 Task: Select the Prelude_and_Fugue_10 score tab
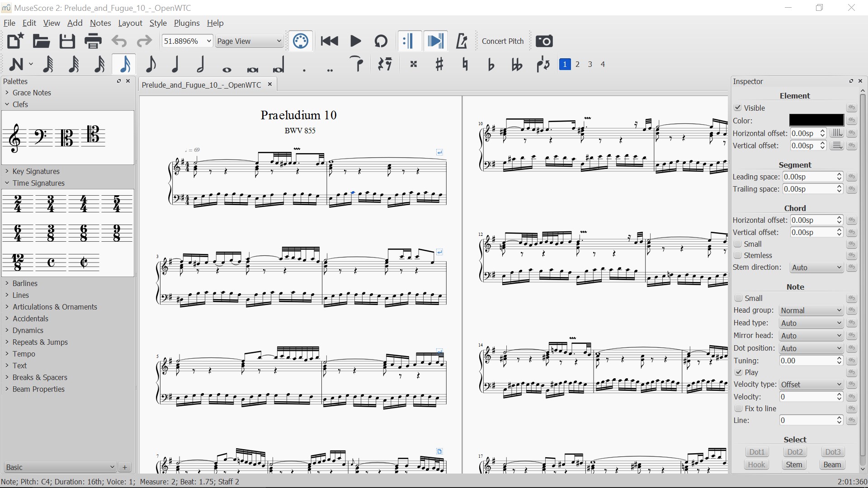[x=201, y=84]
